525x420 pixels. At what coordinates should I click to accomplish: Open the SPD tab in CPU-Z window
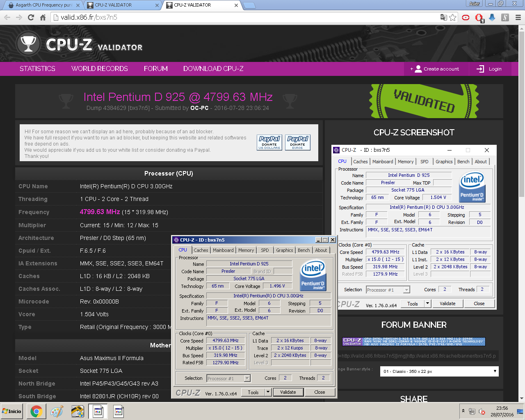265,250
